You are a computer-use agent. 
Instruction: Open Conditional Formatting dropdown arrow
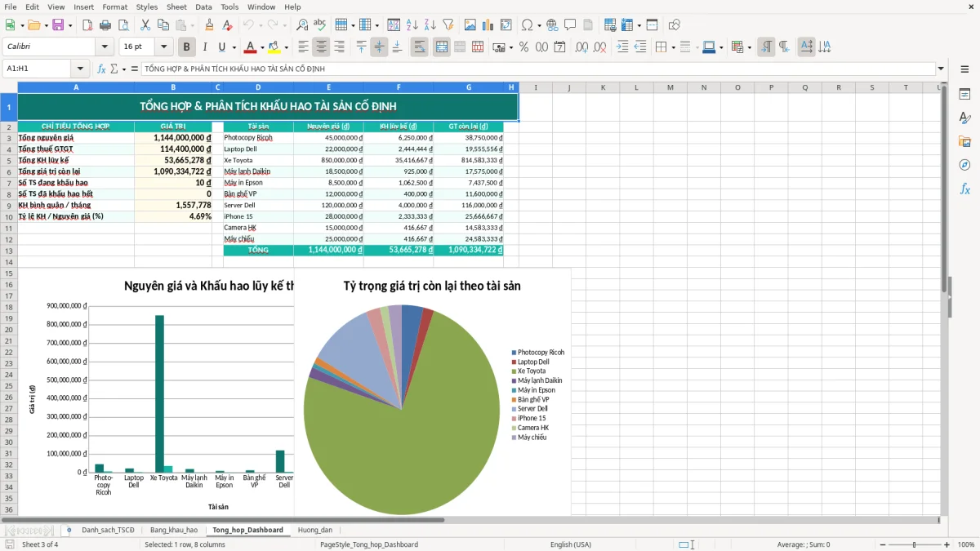[x=749, y=47]
